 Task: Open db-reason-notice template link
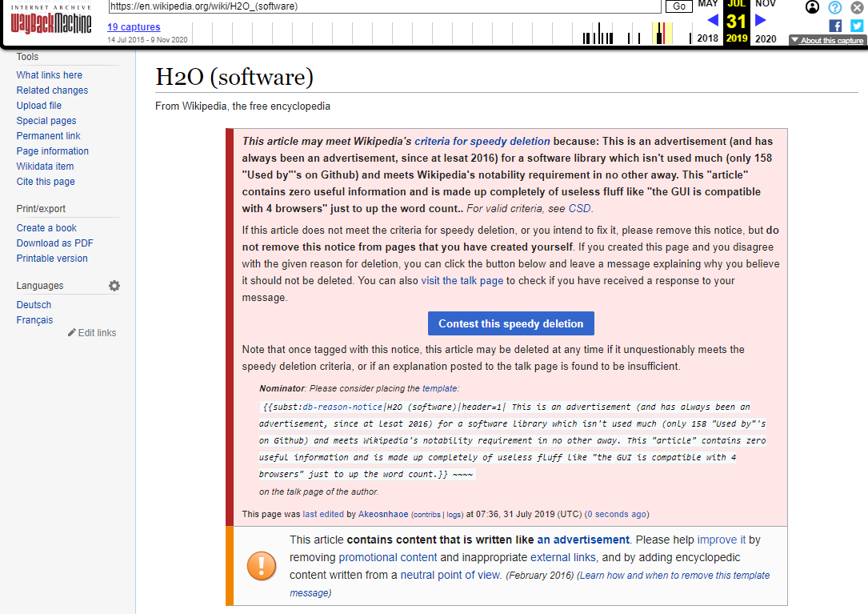tap(342, 407)
